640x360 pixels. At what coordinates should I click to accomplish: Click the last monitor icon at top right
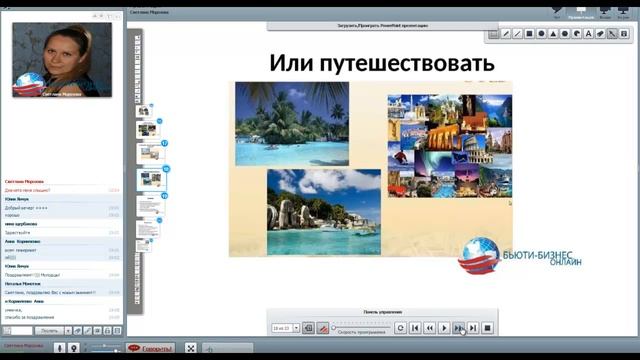pyautogui.click(x=623, y=12)
